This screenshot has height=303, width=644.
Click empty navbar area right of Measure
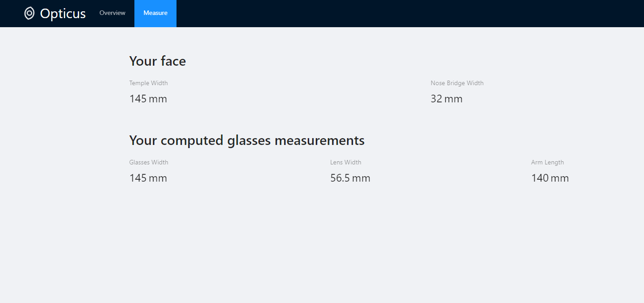(407, 14)
